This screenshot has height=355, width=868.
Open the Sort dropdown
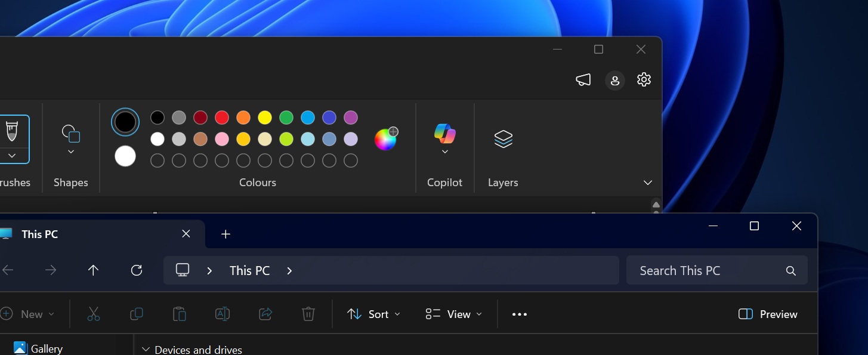point(374,314)
